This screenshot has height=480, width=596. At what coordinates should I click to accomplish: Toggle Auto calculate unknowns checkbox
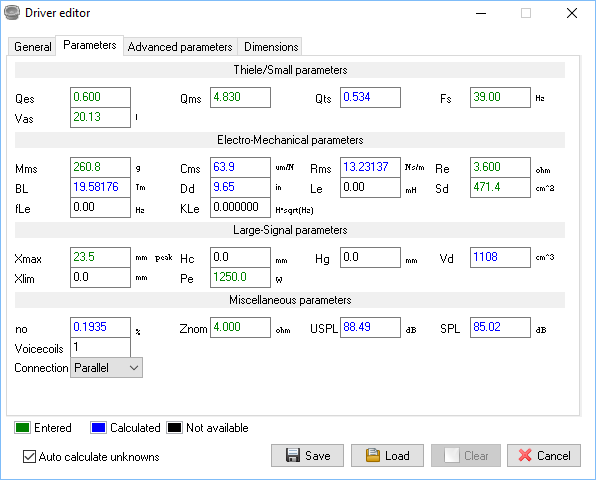tap(29, 456)
